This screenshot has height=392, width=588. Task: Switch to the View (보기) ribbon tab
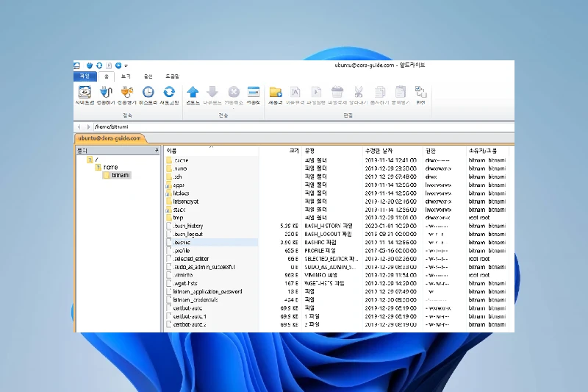pyautogui.click(x=126, y=76)
